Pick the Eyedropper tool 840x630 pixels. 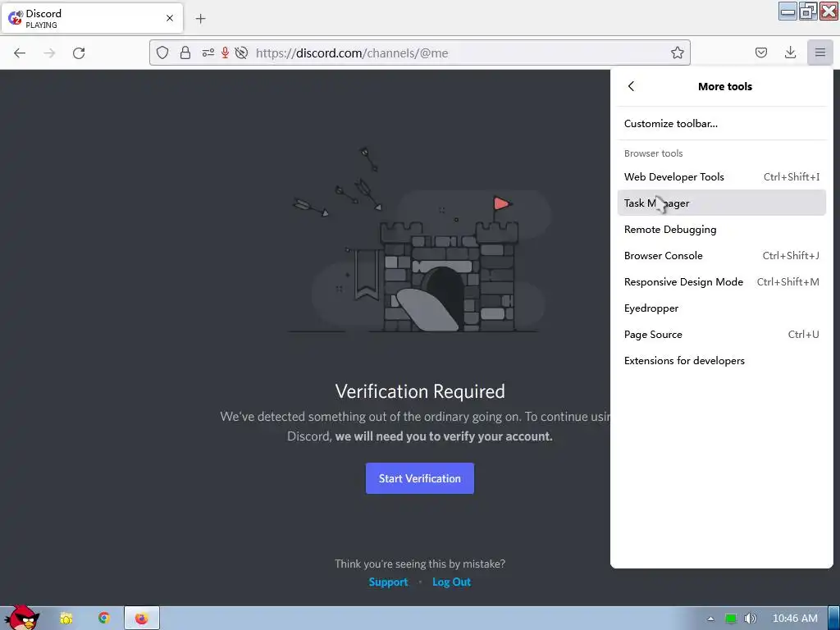click(722, 308)
